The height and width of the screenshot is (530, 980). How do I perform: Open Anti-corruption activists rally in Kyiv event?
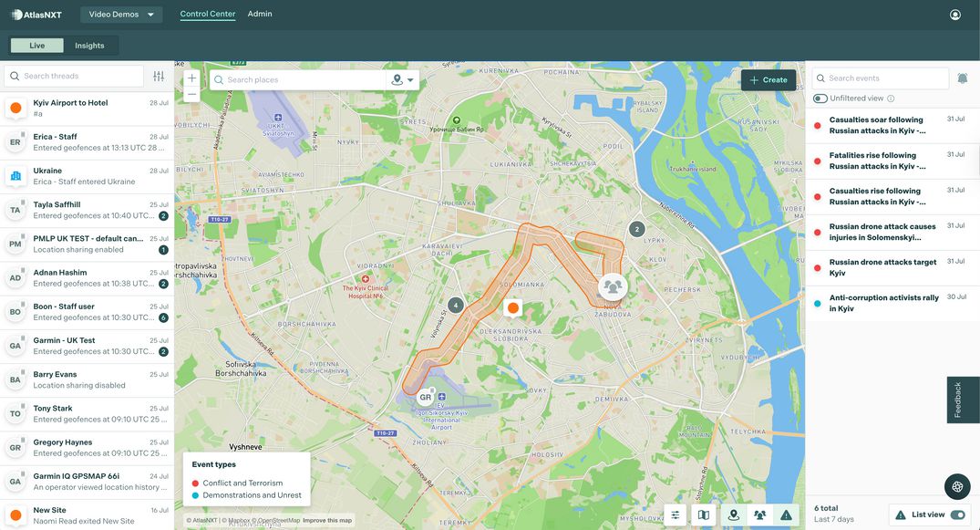click(892, 304)
